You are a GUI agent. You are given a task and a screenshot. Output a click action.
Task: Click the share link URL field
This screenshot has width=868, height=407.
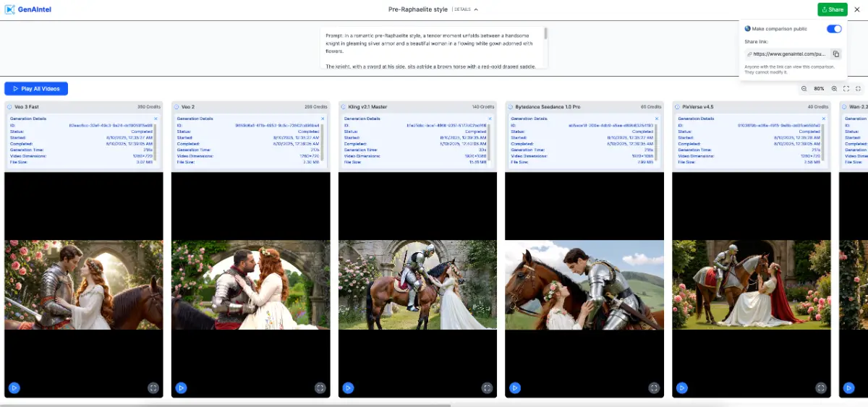(787, 53)
